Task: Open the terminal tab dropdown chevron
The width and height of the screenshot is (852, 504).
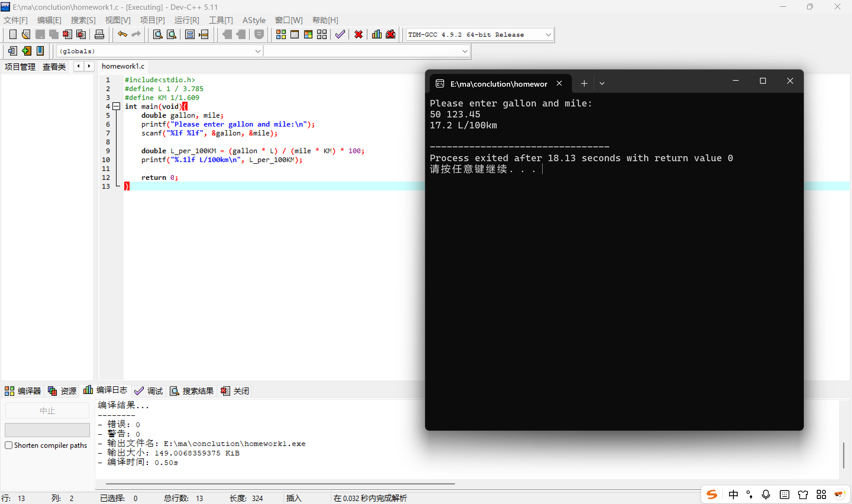Action: [x=602, y=83]
